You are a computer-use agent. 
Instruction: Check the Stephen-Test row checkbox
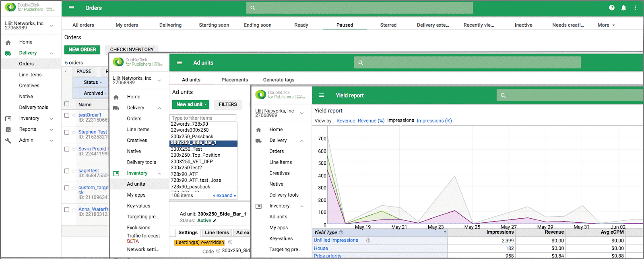point(67,132)
